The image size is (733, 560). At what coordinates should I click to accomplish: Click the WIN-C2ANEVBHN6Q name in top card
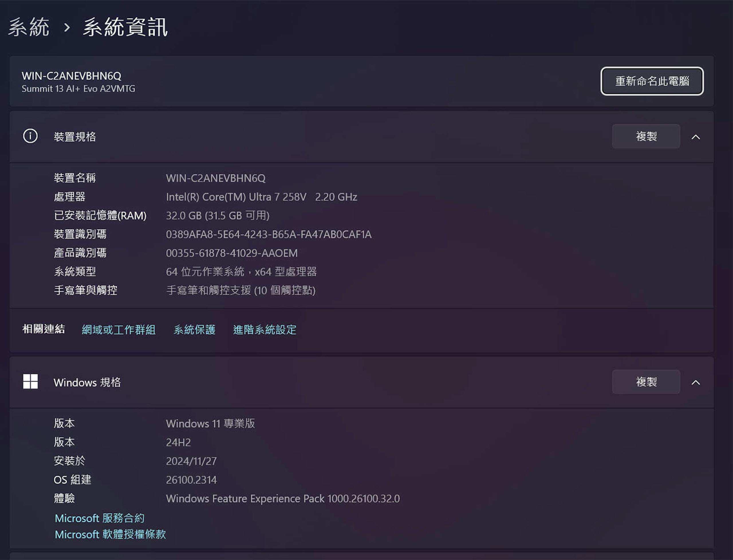point(71,76)
